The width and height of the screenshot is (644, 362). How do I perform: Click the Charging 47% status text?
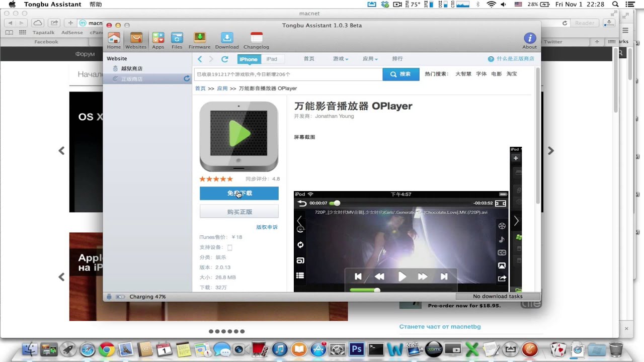coord(147,297)
